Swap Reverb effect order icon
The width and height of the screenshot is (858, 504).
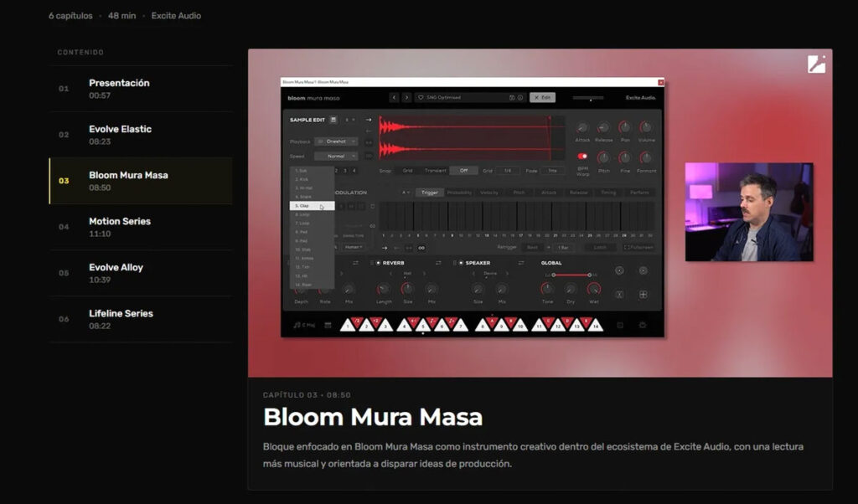pyautogui.click(x=437, y=263)
